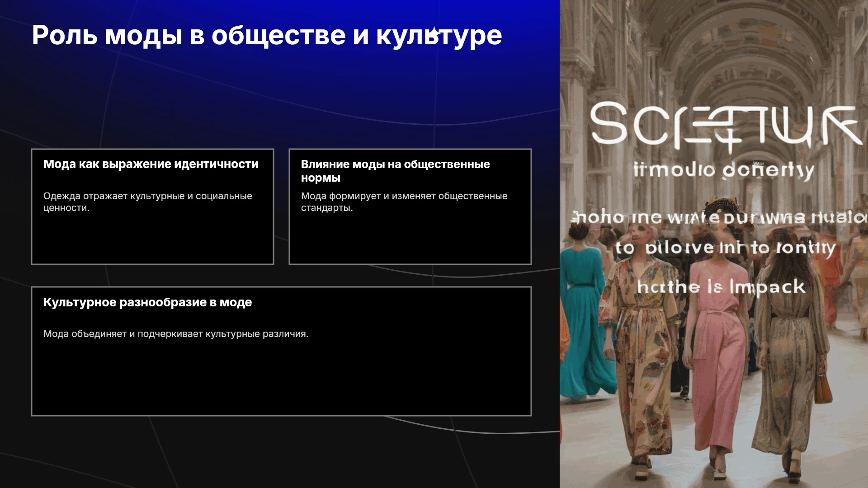Click the white star sparkle in the title
Screen dimensions: 868x488
coord(434,32)
